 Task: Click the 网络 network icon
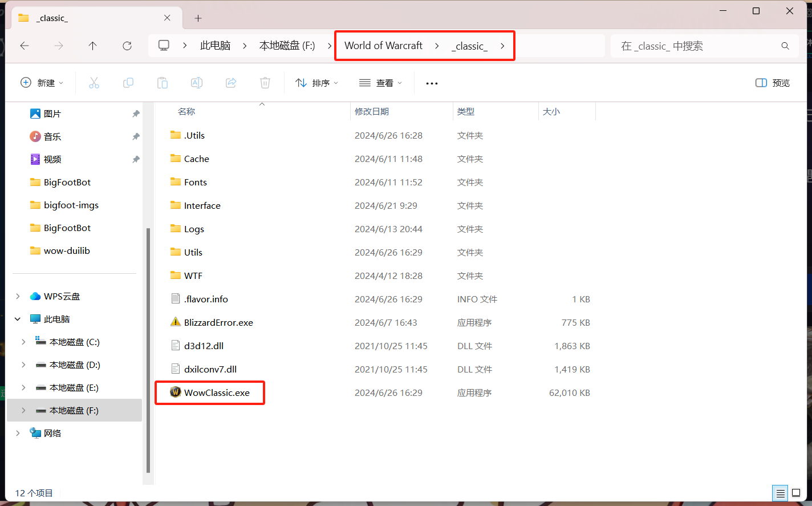35,433
